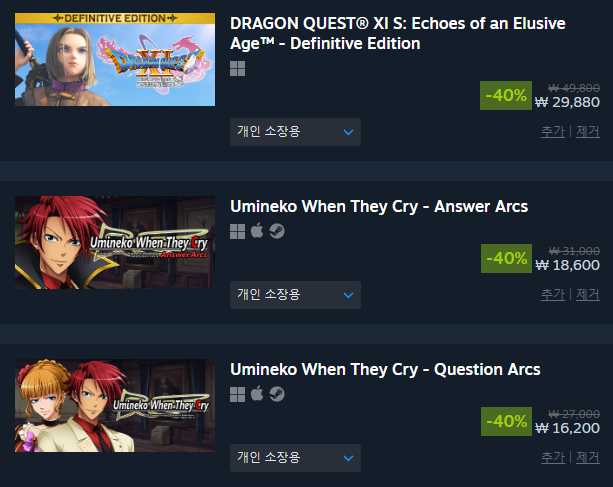Open Dragon Quest XI S Definitive Edition thumbnail
This screenshot has width=613, height=487.
[x=115, y=59]
